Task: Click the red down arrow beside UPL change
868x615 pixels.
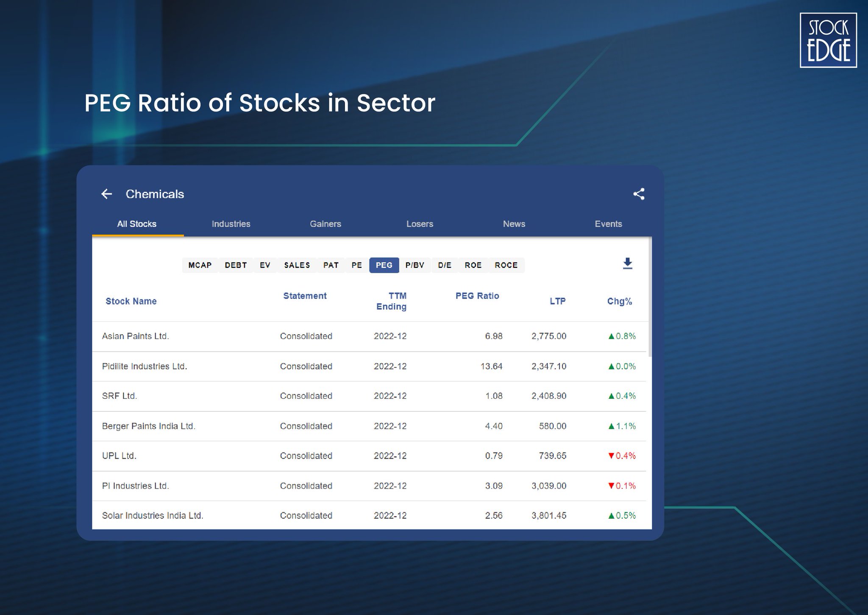Action: [x=611, y=456]
